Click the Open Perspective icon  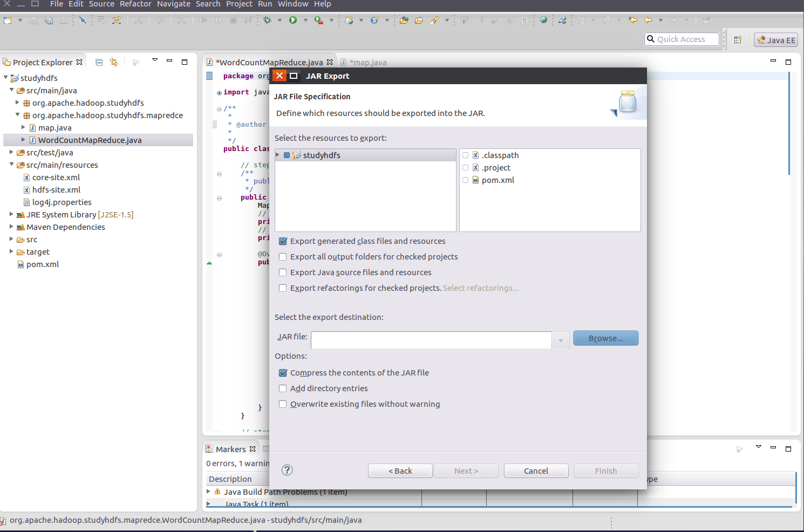(738, 40)
